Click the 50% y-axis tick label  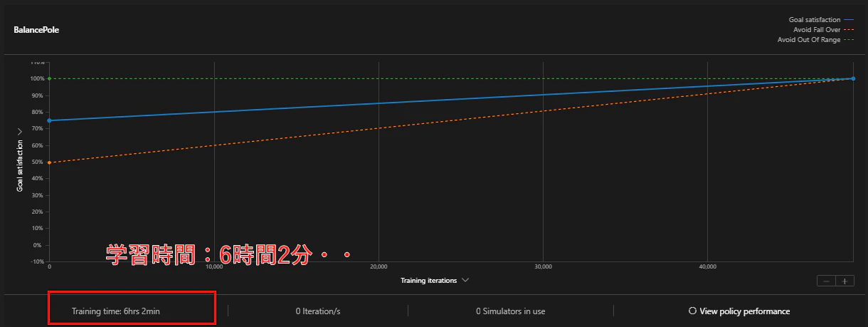38,162
